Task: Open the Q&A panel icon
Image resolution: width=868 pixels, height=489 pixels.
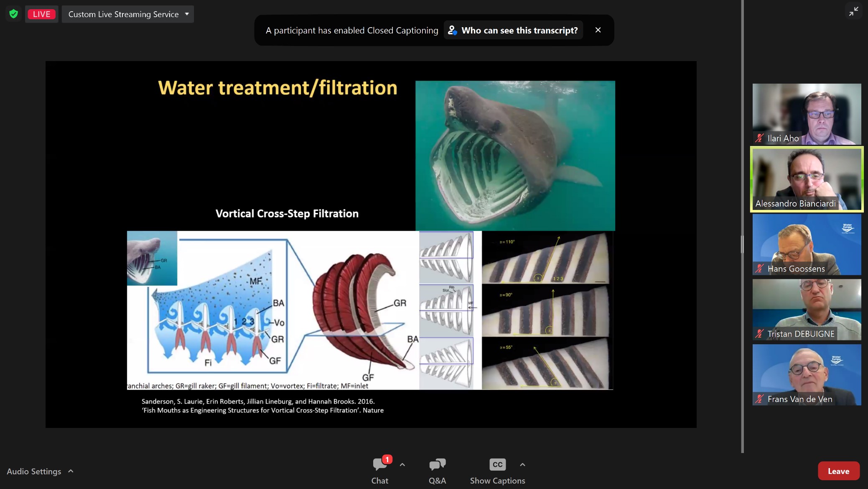Action: 437,464
